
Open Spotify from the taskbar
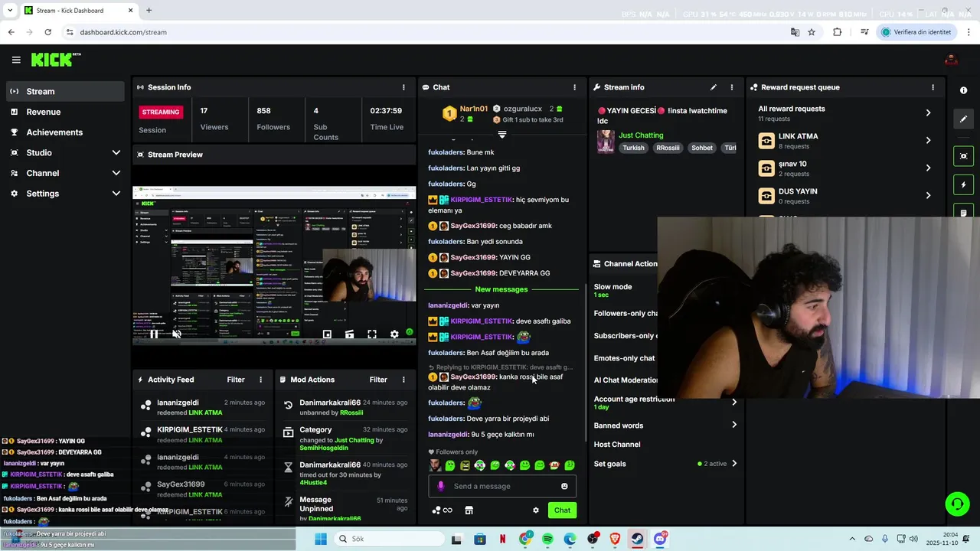tap(547, 539)
